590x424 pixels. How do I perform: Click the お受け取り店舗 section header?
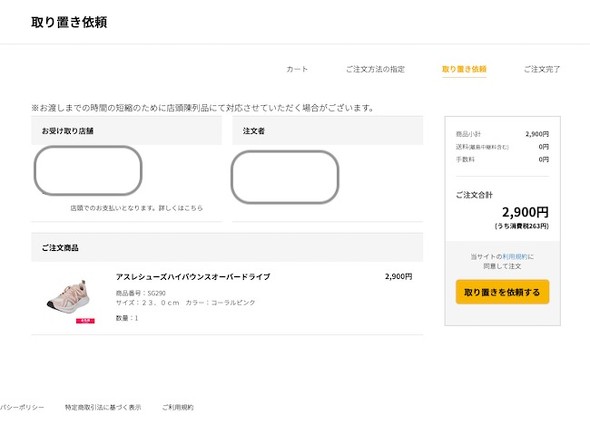point(126,131)
